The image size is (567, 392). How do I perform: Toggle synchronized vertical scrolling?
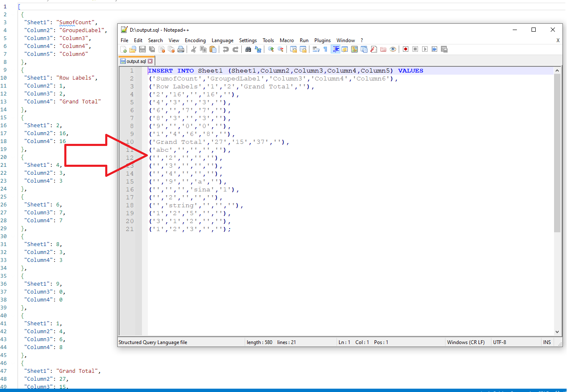click(294, 49)
